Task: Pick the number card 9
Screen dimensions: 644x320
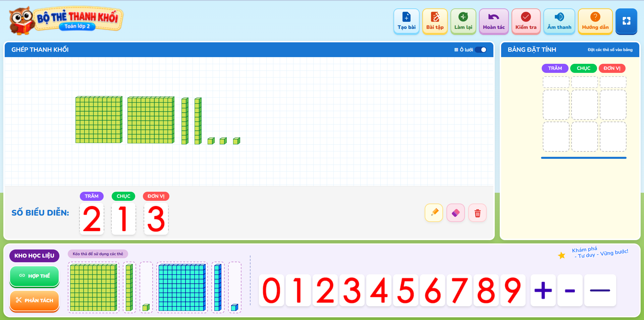Action: [513, 290]
